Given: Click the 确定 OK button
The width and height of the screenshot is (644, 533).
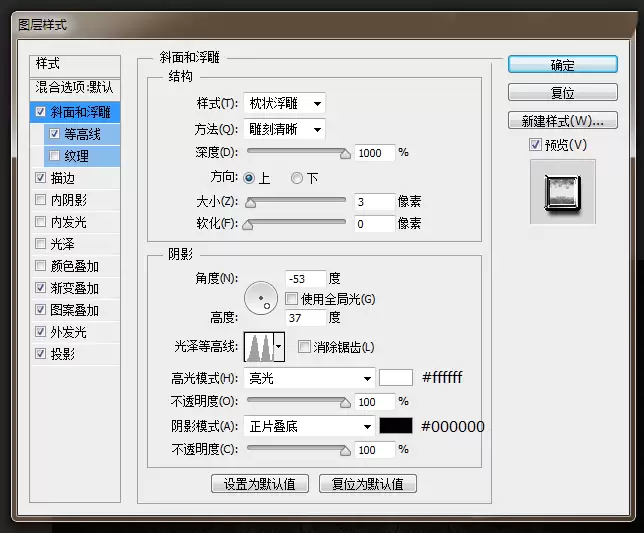Looking at the screenshot, I should click(x=563, y=64).
